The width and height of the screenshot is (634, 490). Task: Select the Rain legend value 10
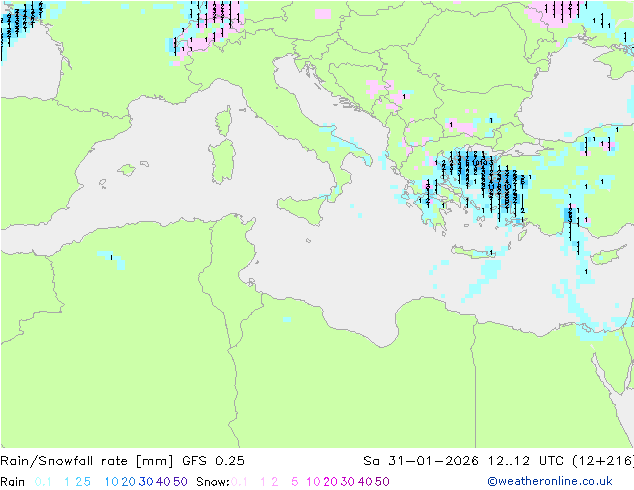[x=112, y=482]
